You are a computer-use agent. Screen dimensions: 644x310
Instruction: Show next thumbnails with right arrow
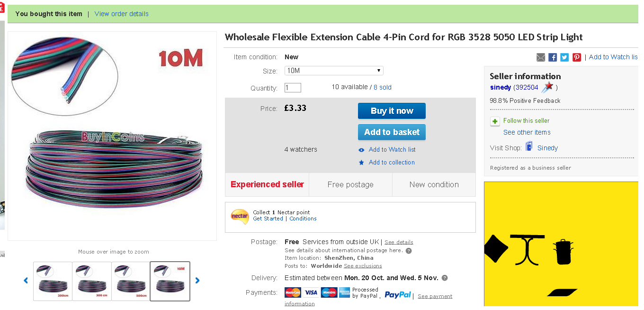[197, 281]
